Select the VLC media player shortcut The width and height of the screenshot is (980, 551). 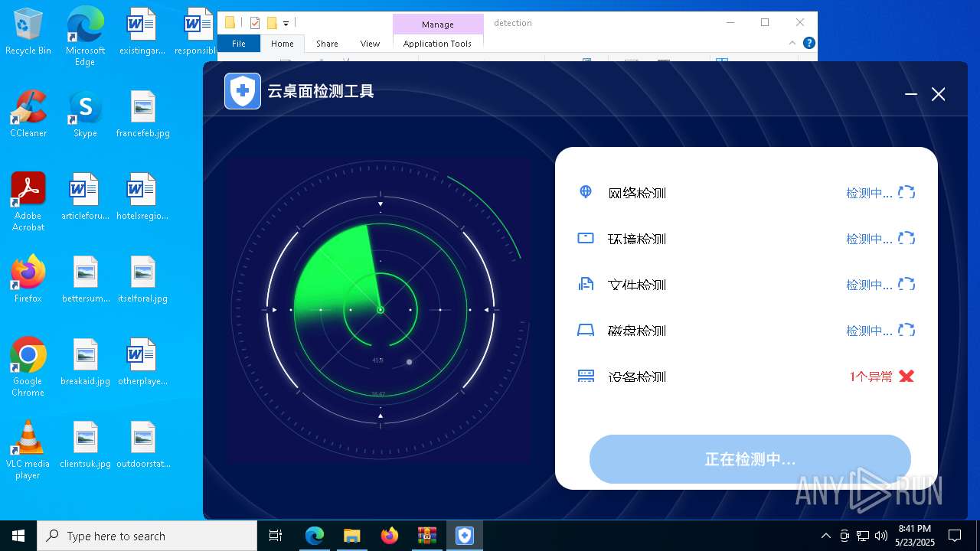click(x=28, y=450)
